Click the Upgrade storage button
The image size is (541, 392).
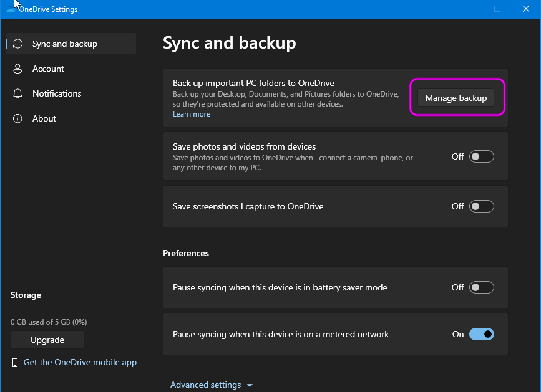tap(47, 340)
